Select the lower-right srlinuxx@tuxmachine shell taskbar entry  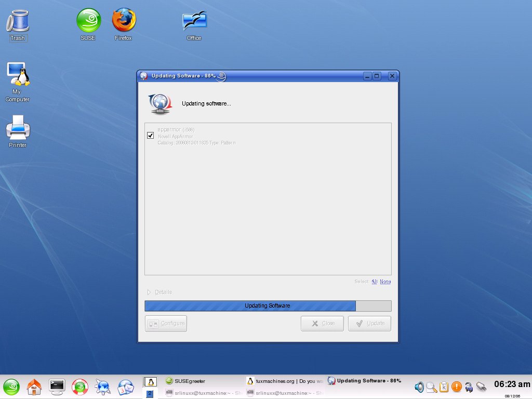(x=285, y=393)
